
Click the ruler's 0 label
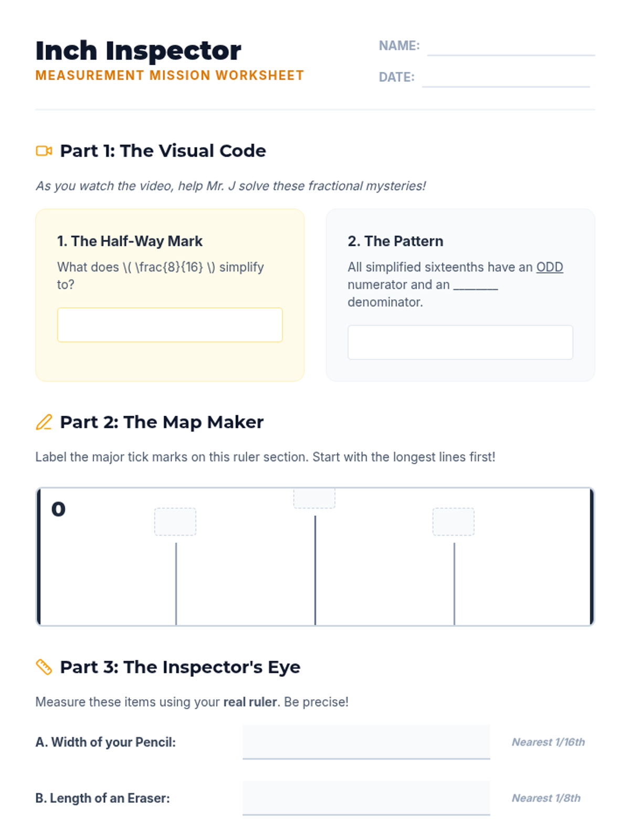(x=58, y=509)
